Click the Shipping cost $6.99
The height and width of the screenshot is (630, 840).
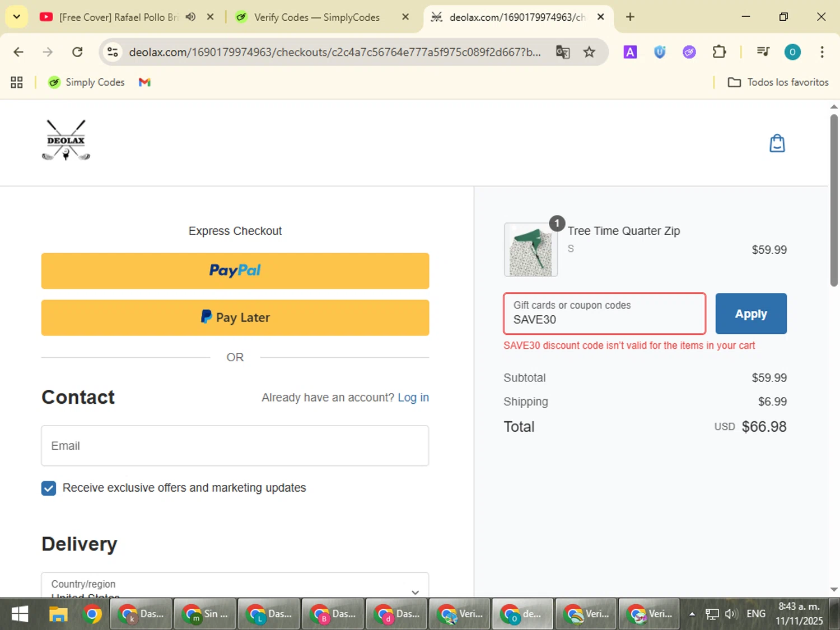click(x=772, y=402)
